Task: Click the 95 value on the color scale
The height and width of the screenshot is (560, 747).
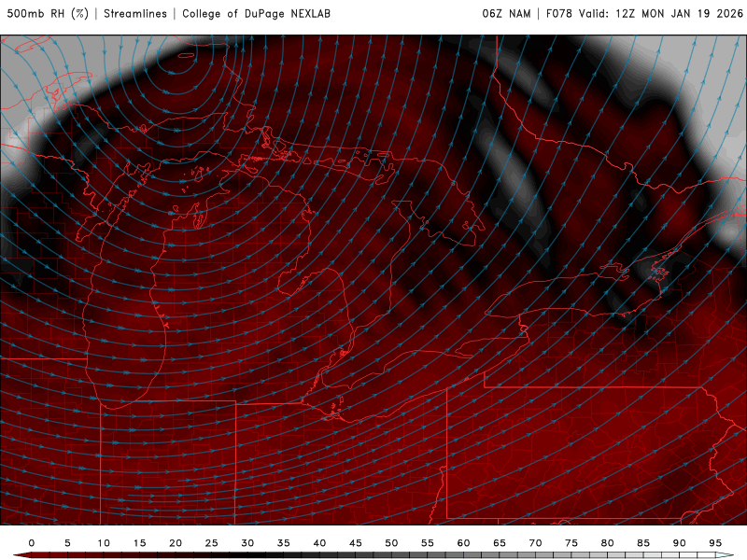Action: pos(715,543)
